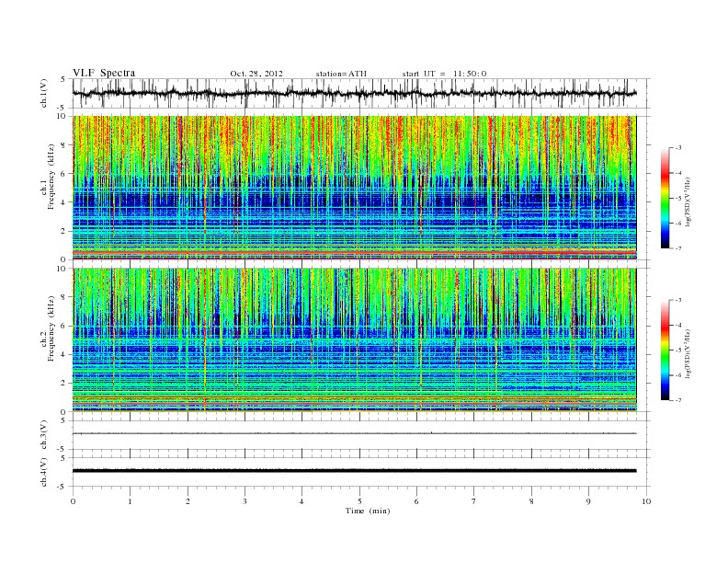
Task: Select the "Oct. 28, 2012" date text
Action: [x=256, y=74]
